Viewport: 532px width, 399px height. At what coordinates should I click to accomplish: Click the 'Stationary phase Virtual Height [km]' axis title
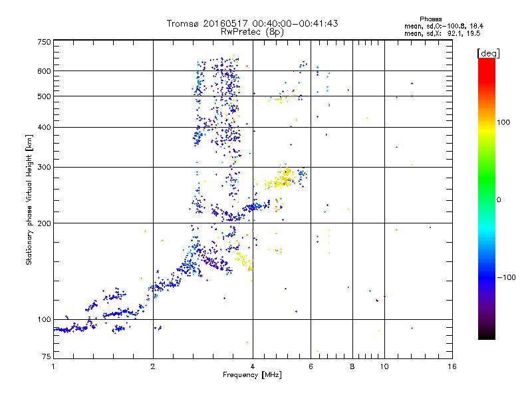[x=29, y=199]
